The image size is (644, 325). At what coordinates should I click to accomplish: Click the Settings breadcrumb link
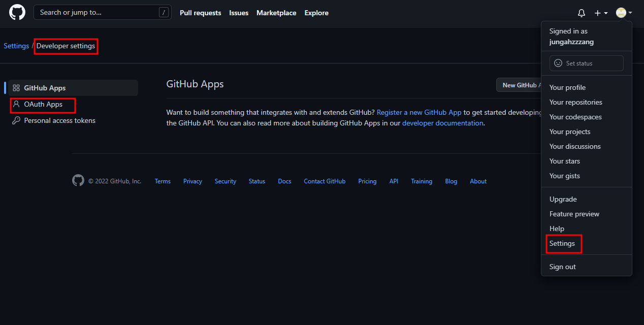16,46
